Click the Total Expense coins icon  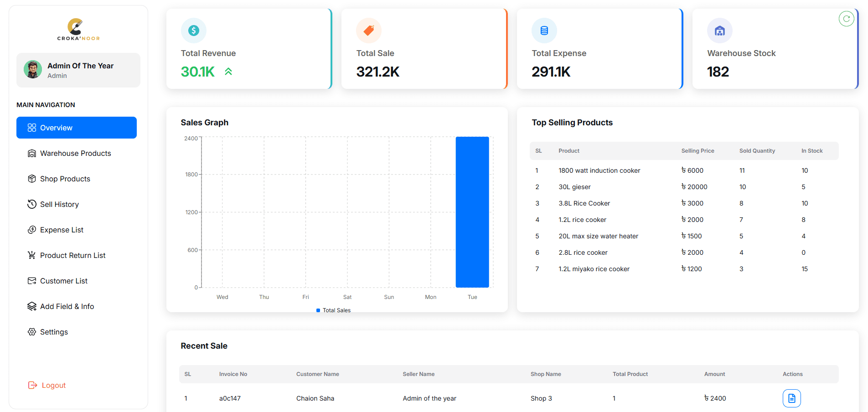tap(544, 31)
